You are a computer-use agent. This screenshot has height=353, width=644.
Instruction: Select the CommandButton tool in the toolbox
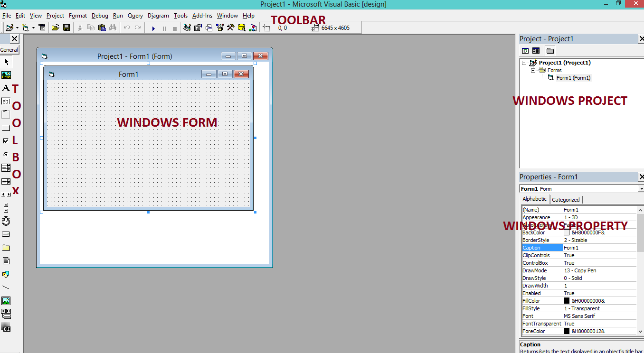pos(6,127)
